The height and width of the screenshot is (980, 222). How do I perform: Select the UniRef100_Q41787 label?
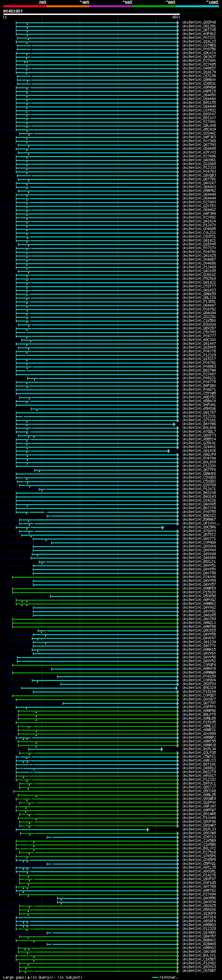pos(199,412)
